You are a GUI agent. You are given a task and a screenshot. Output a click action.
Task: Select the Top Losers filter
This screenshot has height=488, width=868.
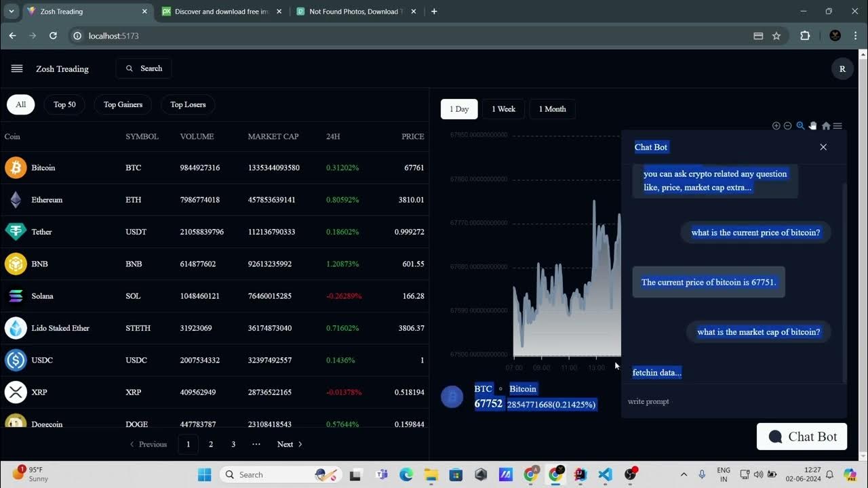[x=188, y=104]
